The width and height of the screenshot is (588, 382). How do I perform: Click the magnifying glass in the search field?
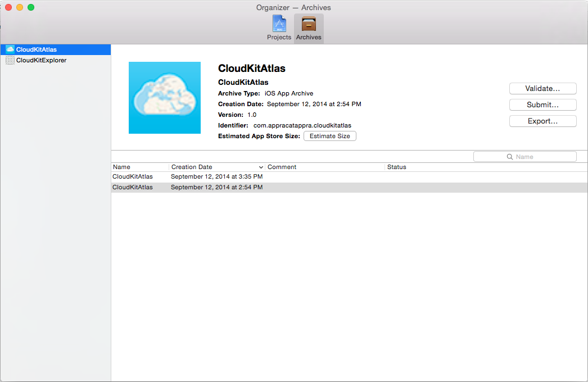coord(509,156)
